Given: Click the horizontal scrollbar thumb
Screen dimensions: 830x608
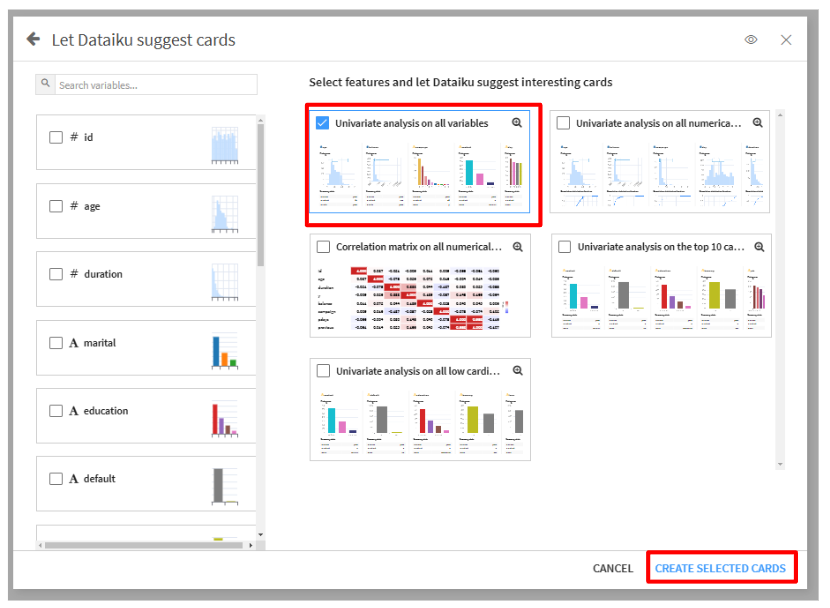Looking at the screenshot, I should [143, 545].
